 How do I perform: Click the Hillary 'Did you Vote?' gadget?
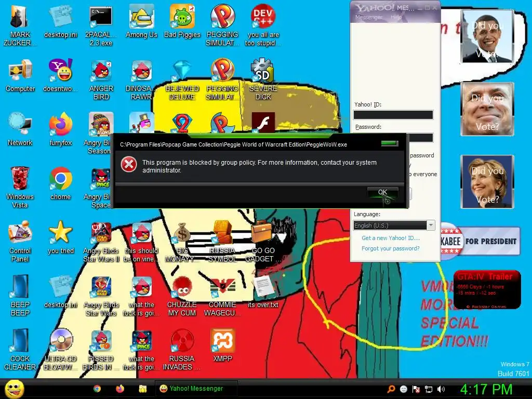[x=487, y=182]
